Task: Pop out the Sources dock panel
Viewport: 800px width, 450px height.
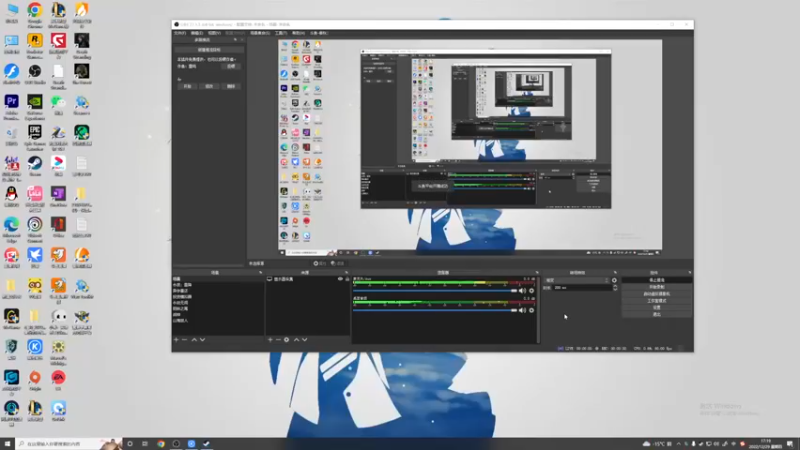Action: 346,272
